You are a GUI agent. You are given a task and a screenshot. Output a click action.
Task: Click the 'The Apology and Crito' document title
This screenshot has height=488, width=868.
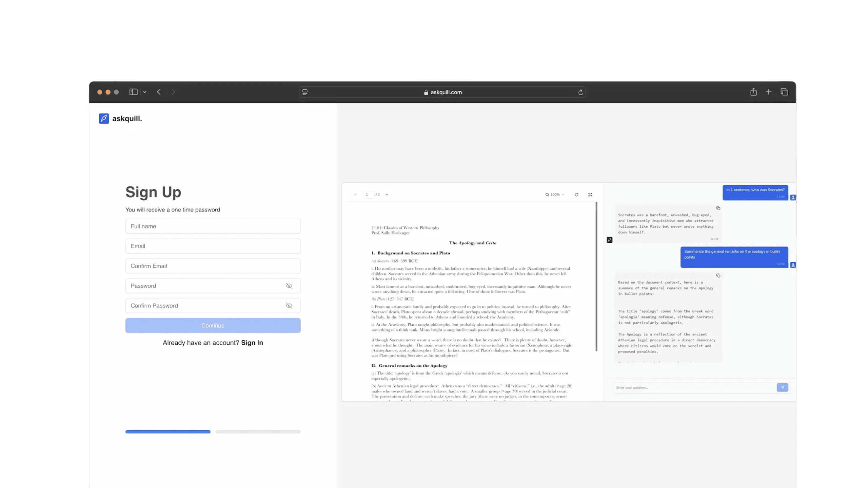click(x=473, y=243)
